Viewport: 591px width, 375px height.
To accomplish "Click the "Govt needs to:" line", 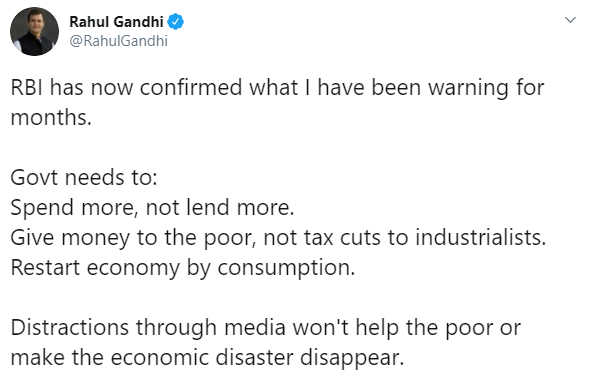I will click(84, 178).
